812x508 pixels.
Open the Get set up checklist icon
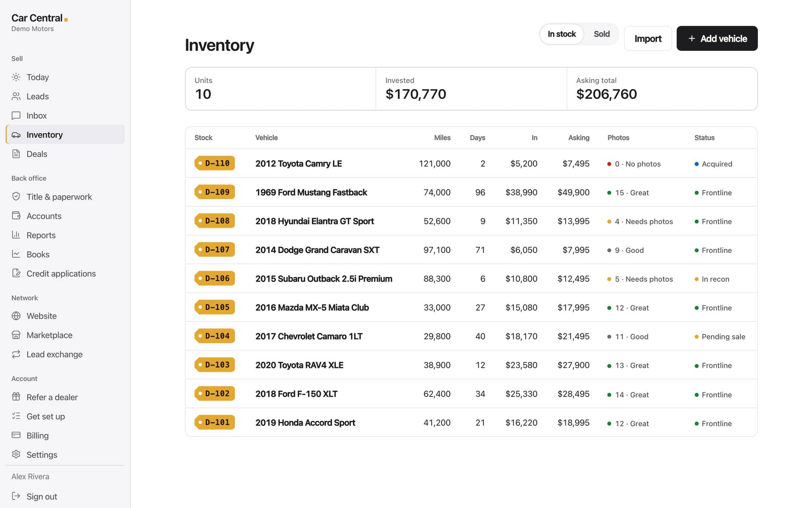[x=16, y=416]
